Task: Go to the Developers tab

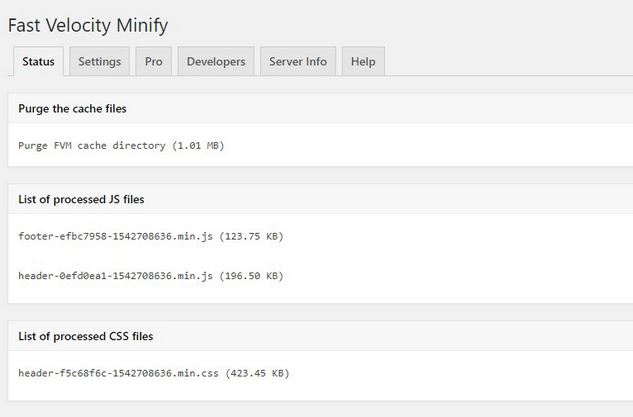Action: coord(216,61)
